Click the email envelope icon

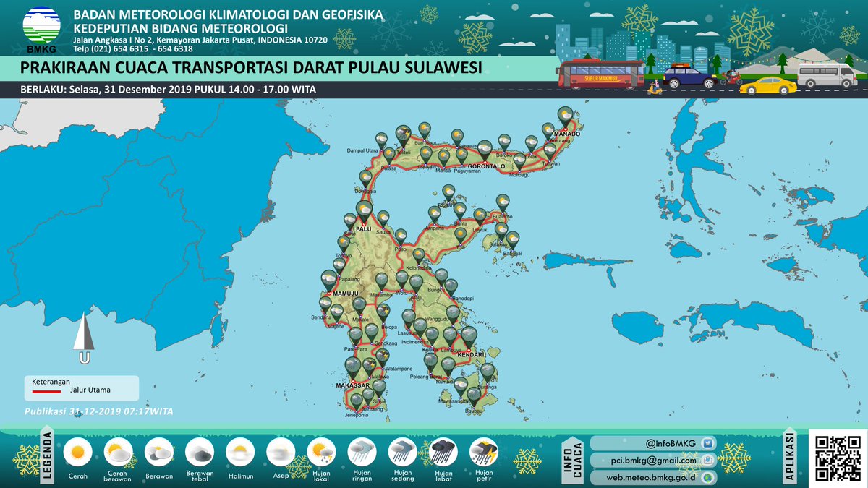(708, 460)
